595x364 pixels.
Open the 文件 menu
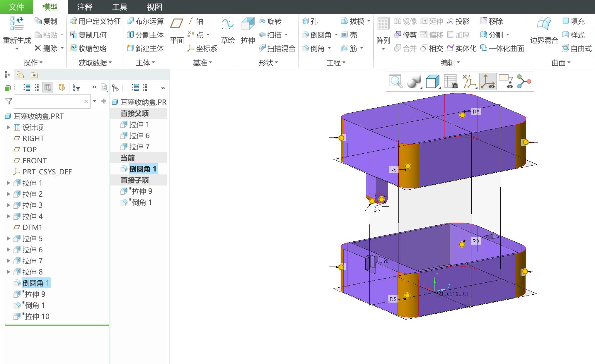click(16, 7)
